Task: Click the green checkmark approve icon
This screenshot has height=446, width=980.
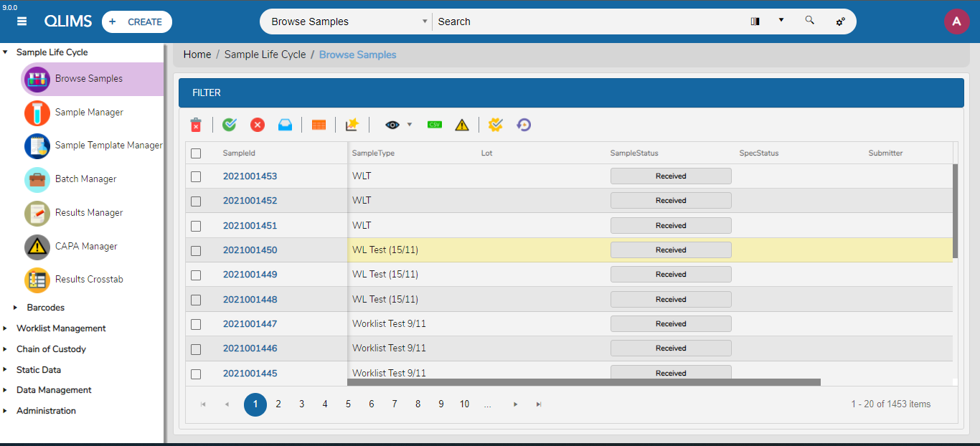Action: coord(230,125)
